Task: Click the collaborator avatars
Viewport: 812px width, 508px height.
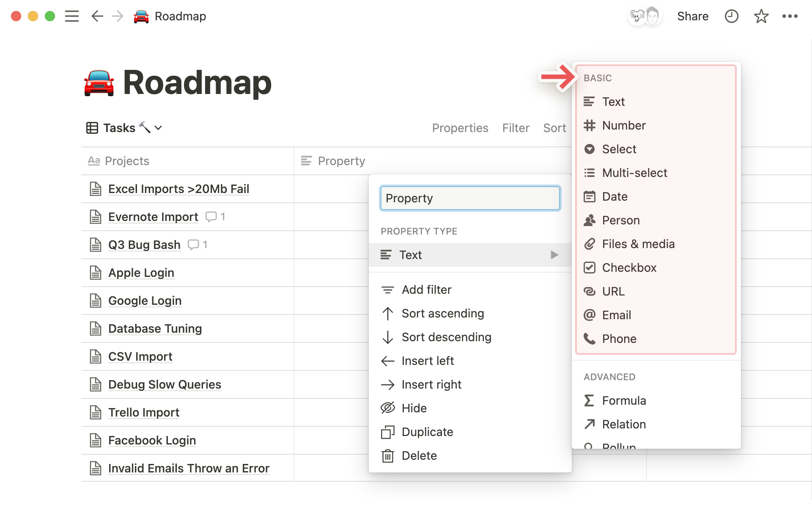Action: [x=645, y=16]
